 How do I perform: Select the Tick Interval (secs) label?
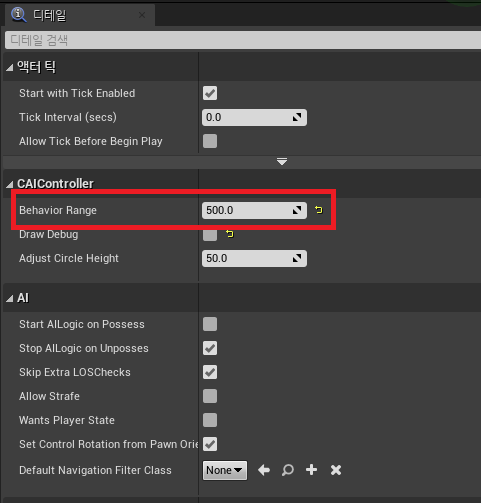[68, 117]
